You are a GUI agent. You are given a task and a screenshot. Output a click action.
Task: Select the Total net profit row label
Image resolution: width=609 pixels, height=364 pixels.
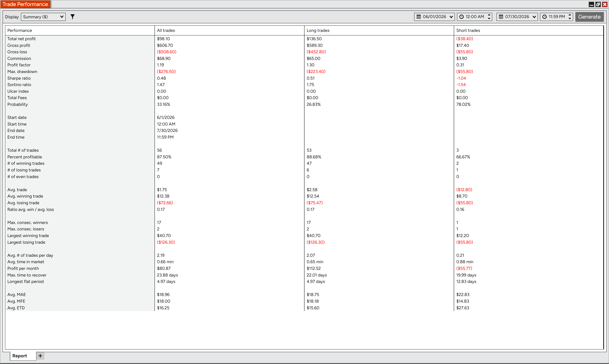point(21,39)
